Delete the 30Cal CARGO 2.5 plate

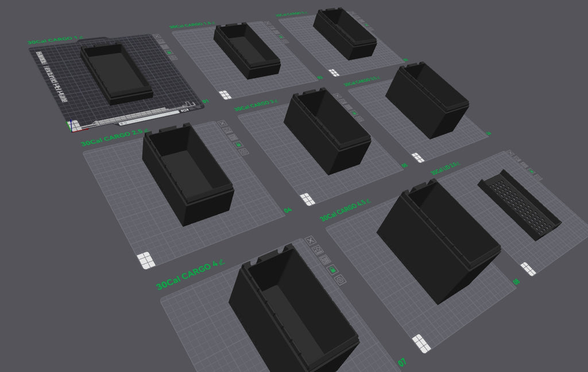(x=223, y=124)
